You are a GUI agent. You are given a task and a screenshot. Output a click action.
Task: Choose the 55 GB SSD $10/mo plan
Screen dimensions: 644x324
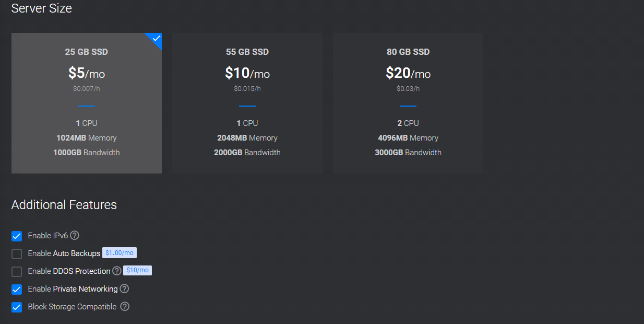click(x=247, y=103)
